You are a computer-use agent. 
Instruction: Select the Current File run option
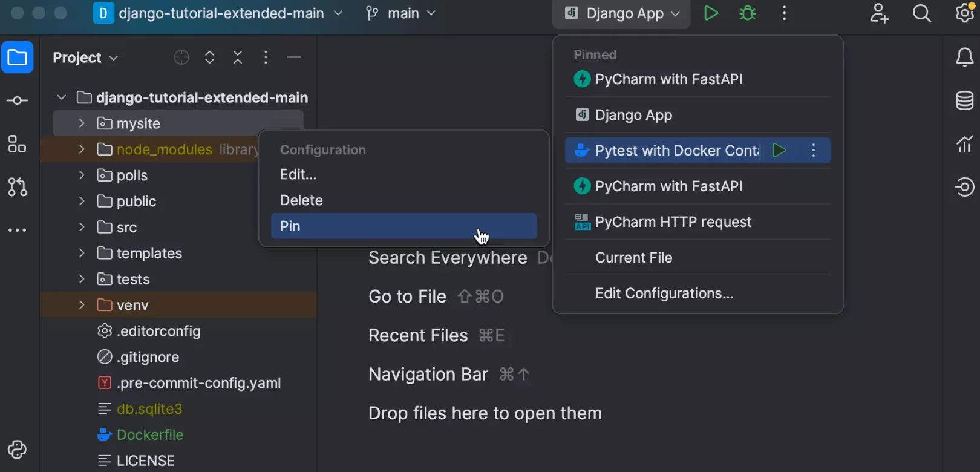pyautogui.click(x=633, y=258)
